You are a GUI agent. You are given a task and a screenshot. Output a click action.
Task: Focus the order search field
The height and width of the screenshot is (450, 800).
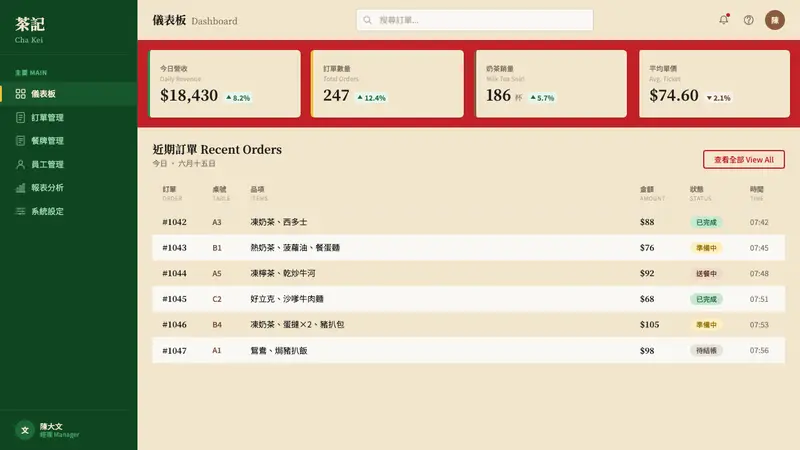coord(474,20)
